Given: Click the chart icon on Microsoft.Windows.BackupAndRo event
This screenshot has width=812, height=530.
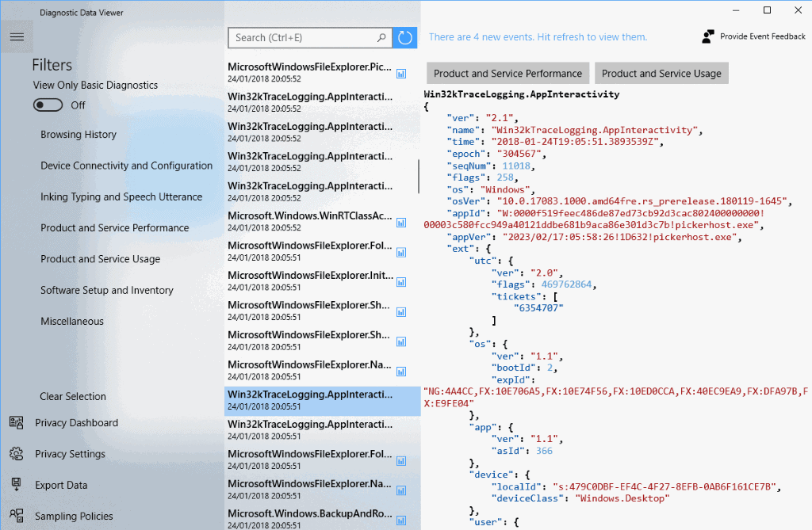Looking at the screenshot, I should (401, 520).
